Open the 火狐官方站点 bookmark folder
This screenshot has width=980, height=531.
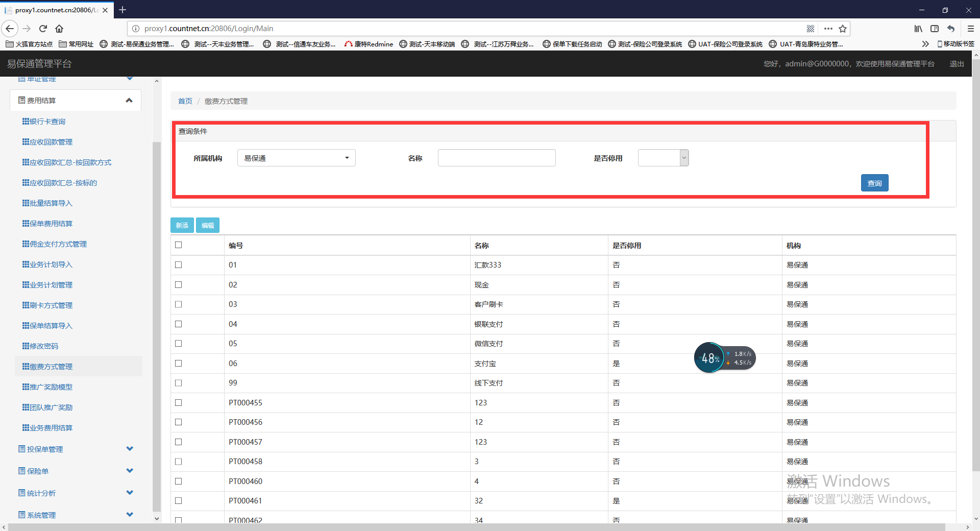coord(29,44)
